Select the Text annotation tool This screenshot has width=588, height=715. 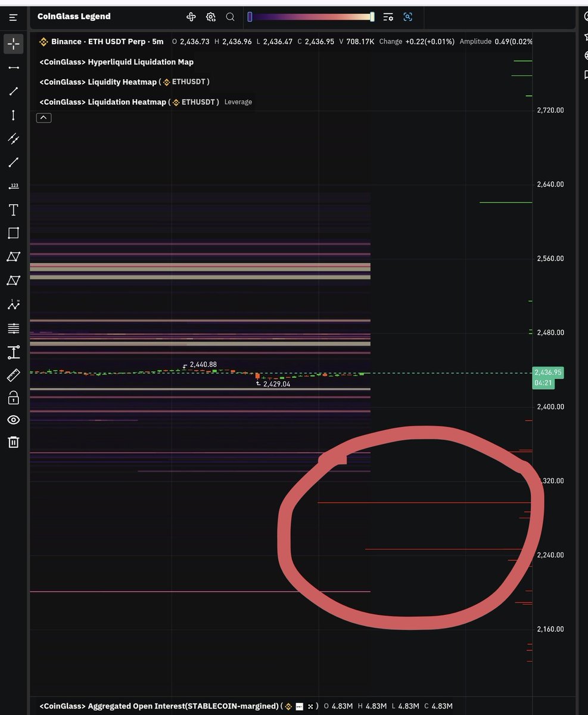pyautogui.click(x=13, y=210)
